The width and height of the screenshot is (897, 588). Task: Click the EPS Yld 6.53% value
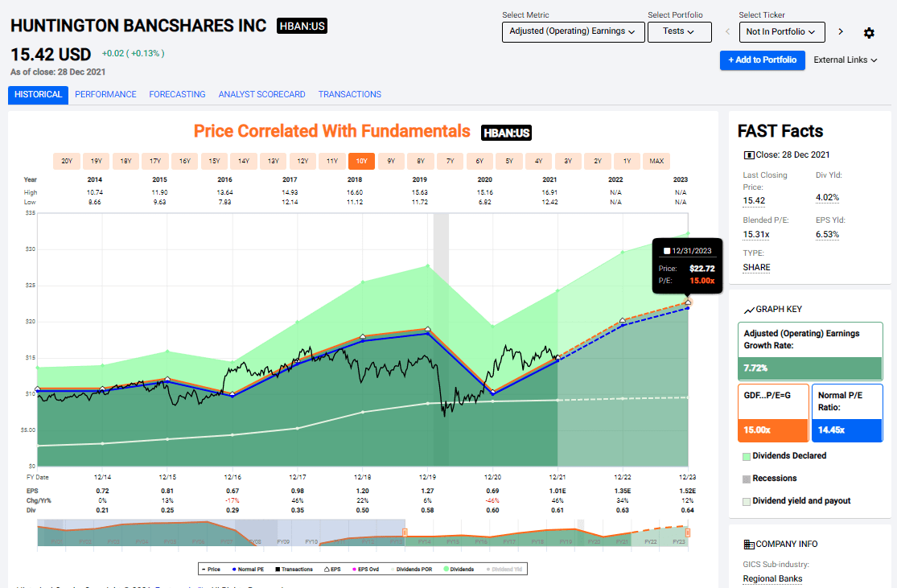coord(827,235)
